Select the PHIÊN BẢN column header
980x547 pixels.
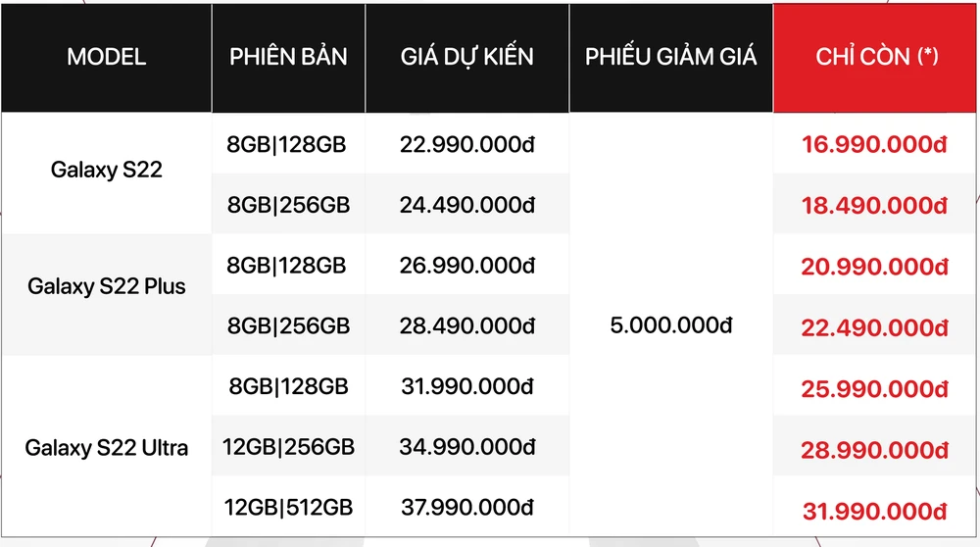click(x=288, y=57)
